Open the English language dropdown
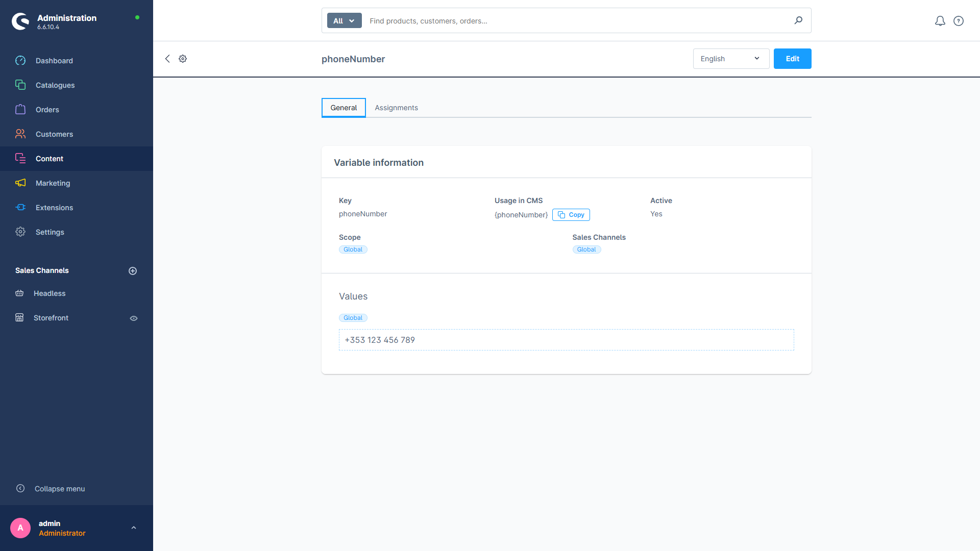The width and height of the screenshot is (980, 551). [x=730, y=59]
